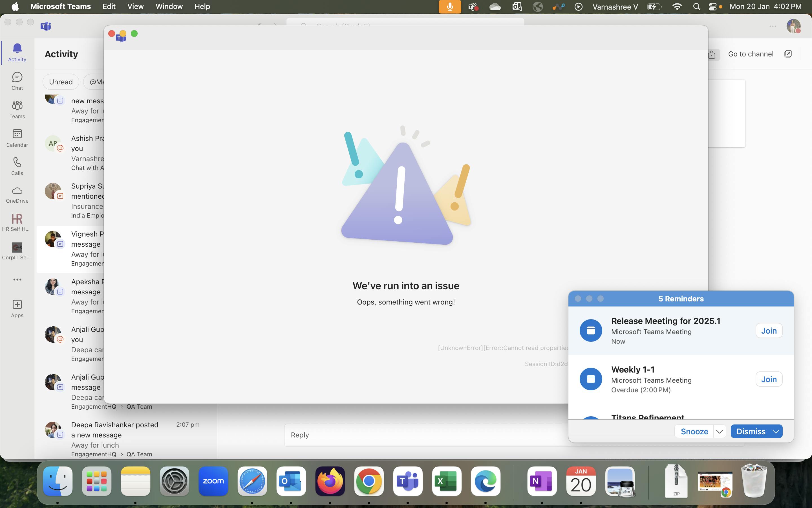Screen dimensions: 812x508
Task: Open Ashish mention activity item
Action: tap(70, 153)
